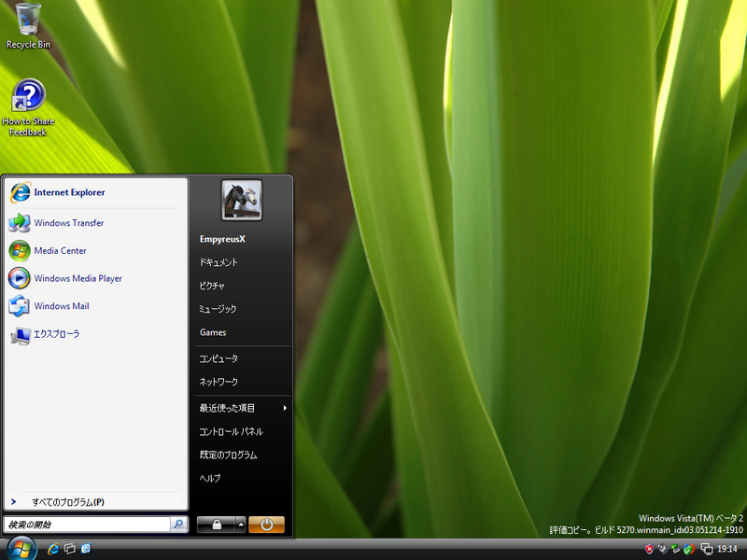
Task: Click the Start orb button
Action: pyautogui.click(x=20, y=549)
